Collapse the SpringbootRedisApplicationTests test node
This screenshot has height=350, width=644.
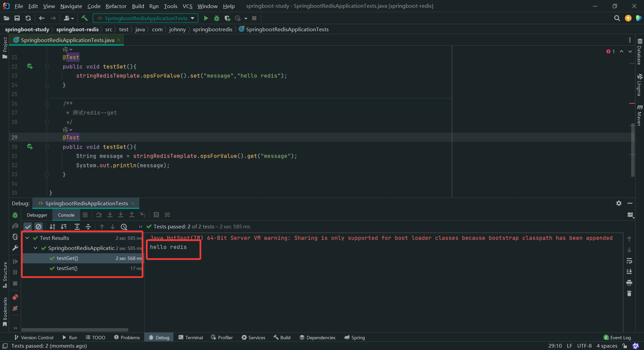point(36,248)
